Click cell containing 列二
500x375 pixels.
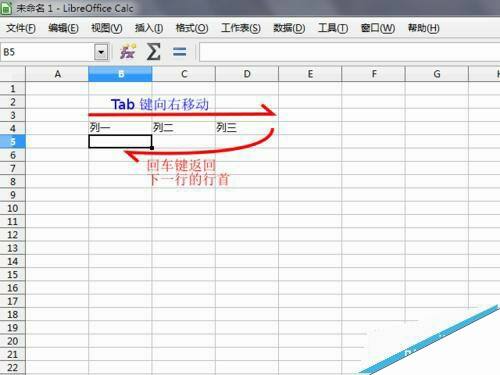point(184,128)
